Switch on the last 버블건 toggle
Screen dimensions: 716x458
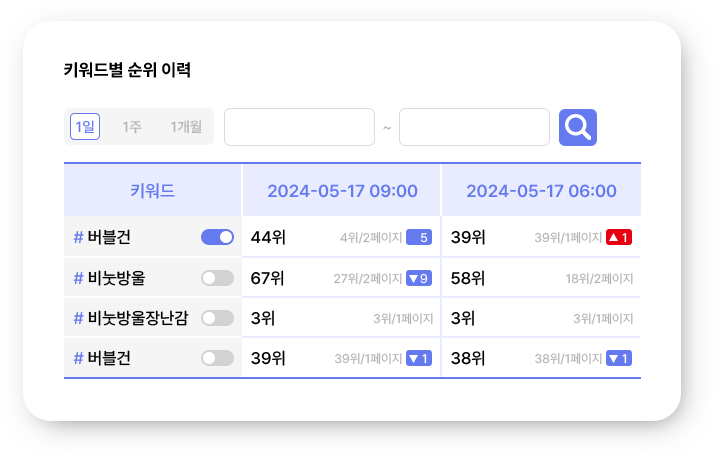coord(217,358)
